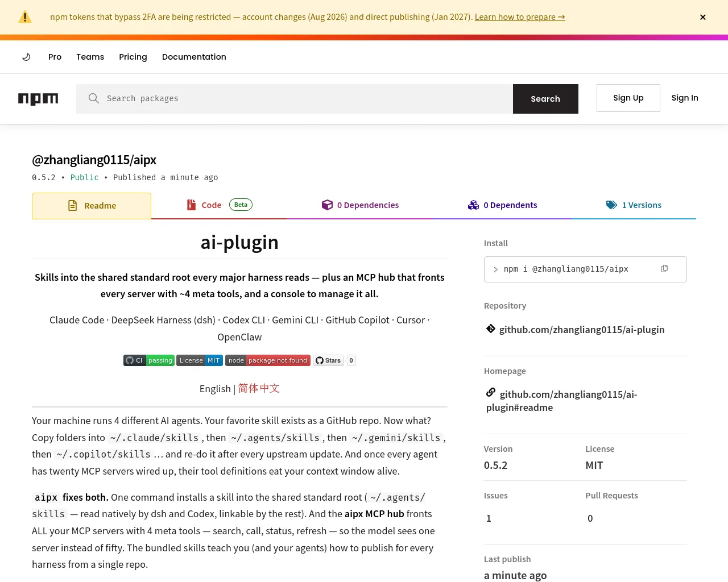Open the Pro menu item
The image size is (728, 582).
55,57
